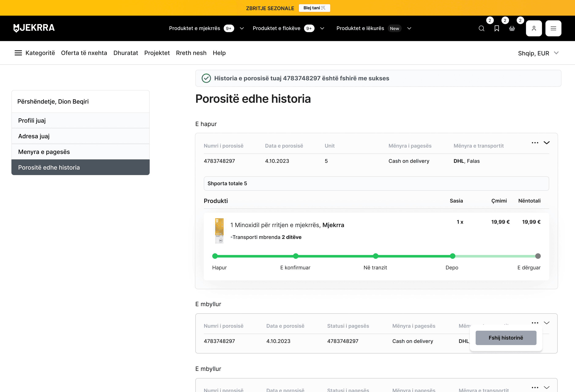Collapse the open order card chevron
The width and height of the screenshot is (575, 392).
point(546,143)
